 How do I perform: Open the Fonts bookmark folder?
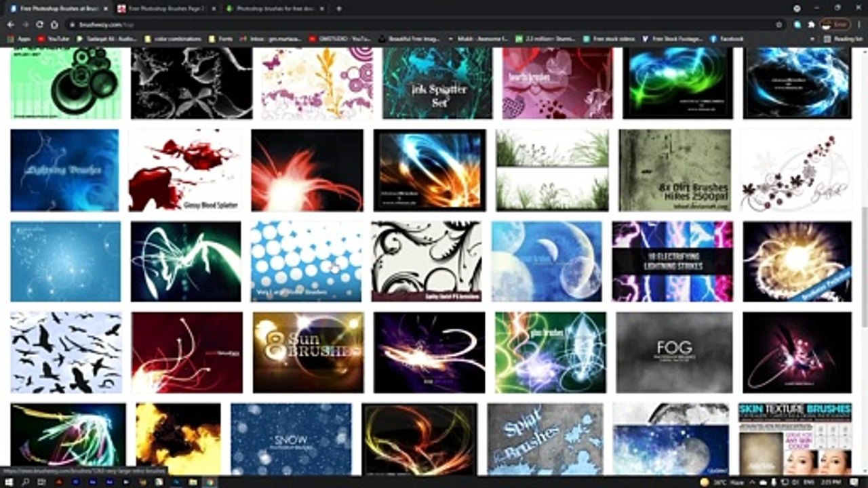coord(221,39)
